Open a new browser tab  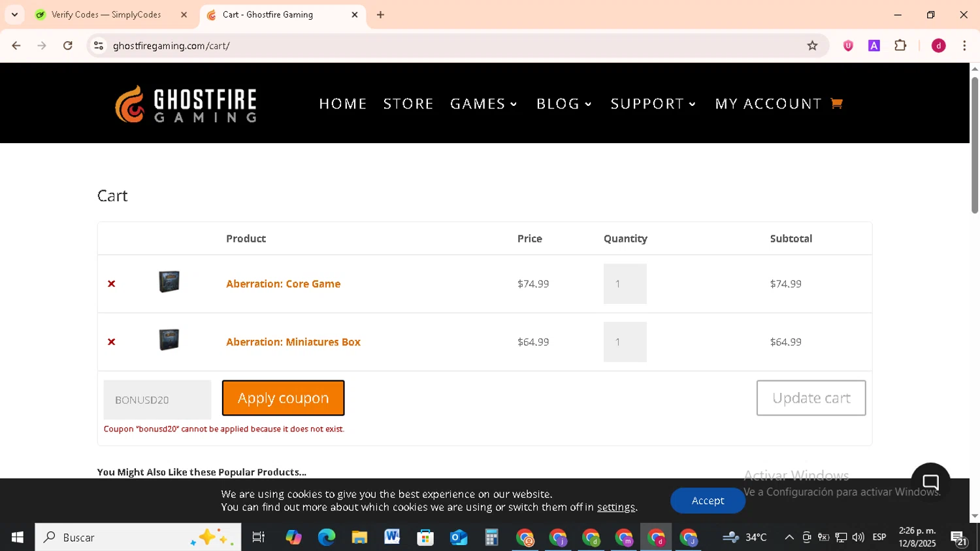(380, 14)
